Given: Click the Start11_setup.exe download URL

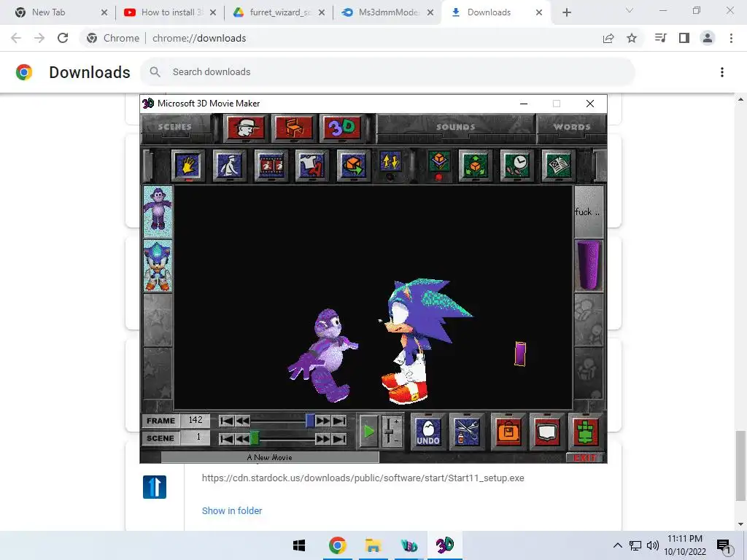Looking at the screenshot, I should 363,478.
